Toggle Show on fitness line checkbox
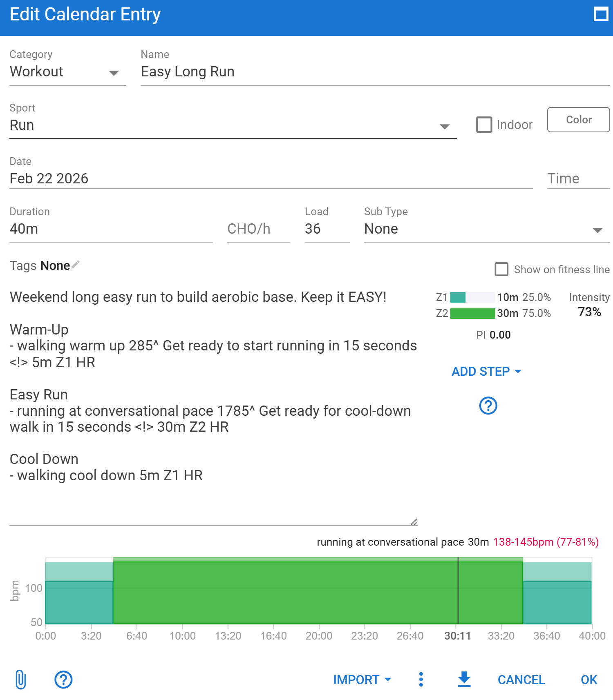This screenshot has width=613, height=700. tap(501, 270)
